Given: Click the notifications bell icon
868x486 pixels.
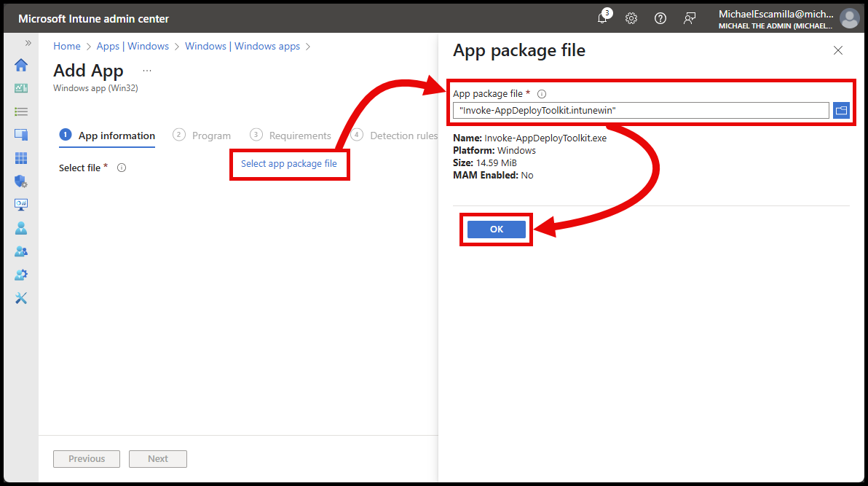Looking at the screenshot, I should coord(602,18).
